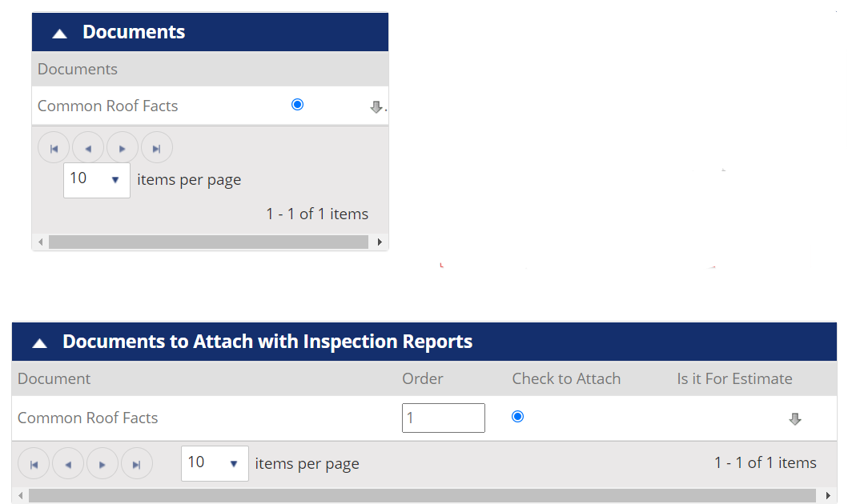The height and width of the screenshot is (504, 848).
Task: Click the download icon beside Common Roof Facts
Action: pyautogui.click(x=376, y=105)
